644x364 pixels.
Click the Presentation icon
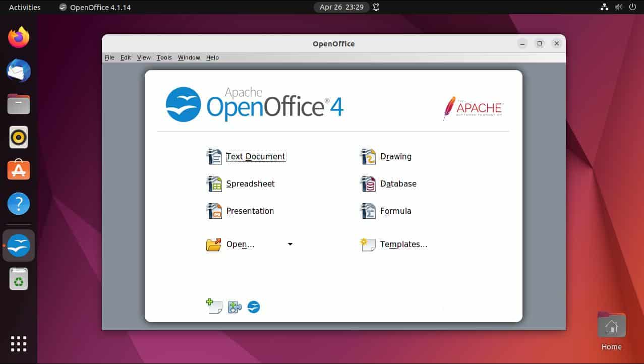214,211
